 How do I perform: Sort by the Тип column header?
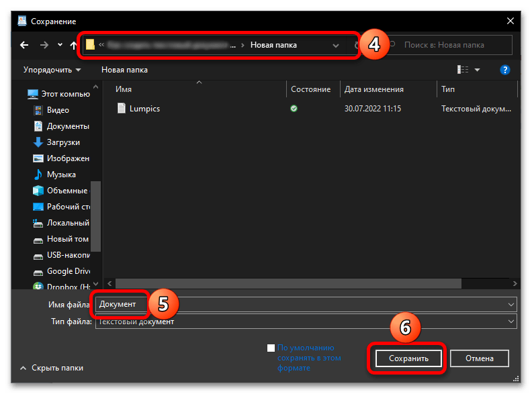tap(448, 89)
